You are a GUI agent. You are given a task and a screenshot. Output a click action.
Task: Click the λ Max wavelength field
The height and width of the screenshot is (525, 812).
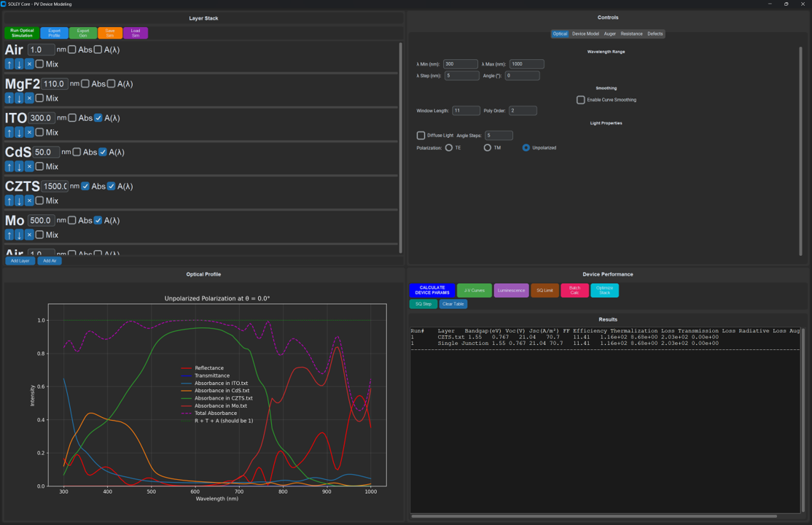click(527, 63)
